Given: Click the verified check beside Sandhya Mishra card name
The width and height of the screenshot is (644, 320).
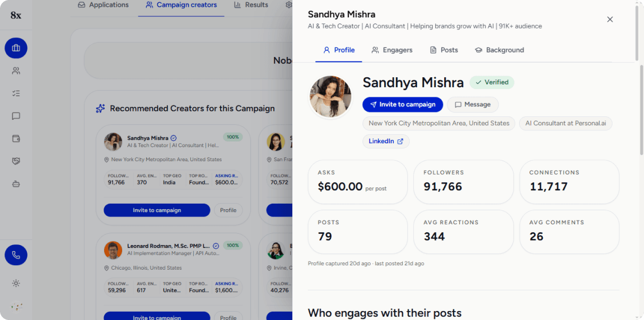Looking at the screenshot, I should (174, 138).
